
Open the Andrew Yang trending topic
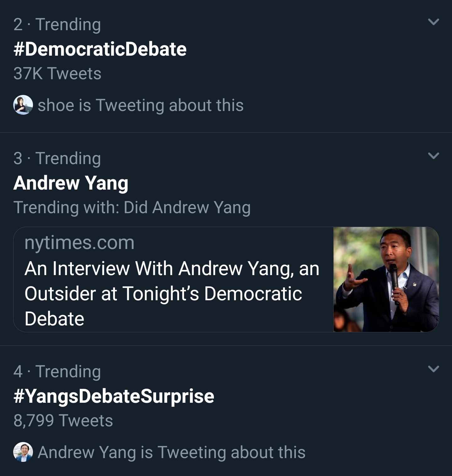click(71, 183)
